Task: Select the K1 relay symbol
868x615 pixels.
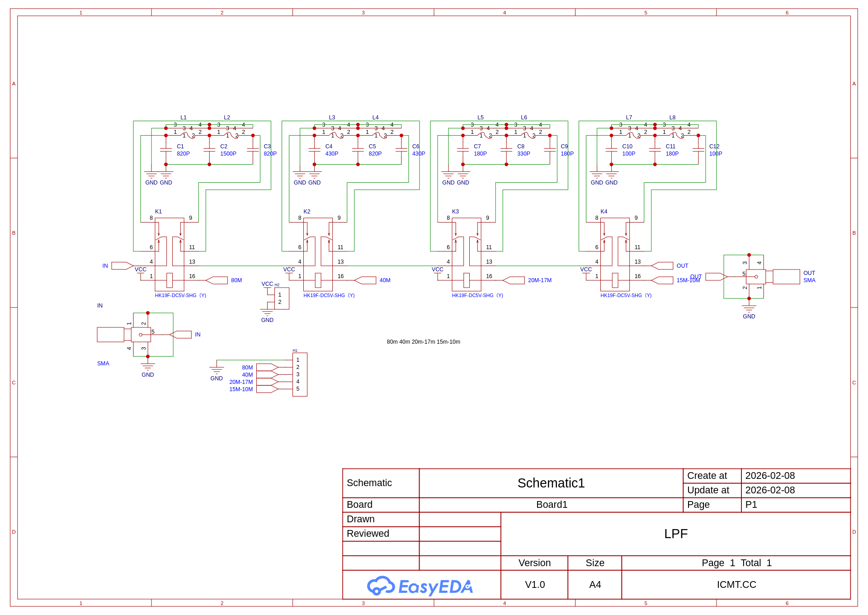Action: point(170,255)
